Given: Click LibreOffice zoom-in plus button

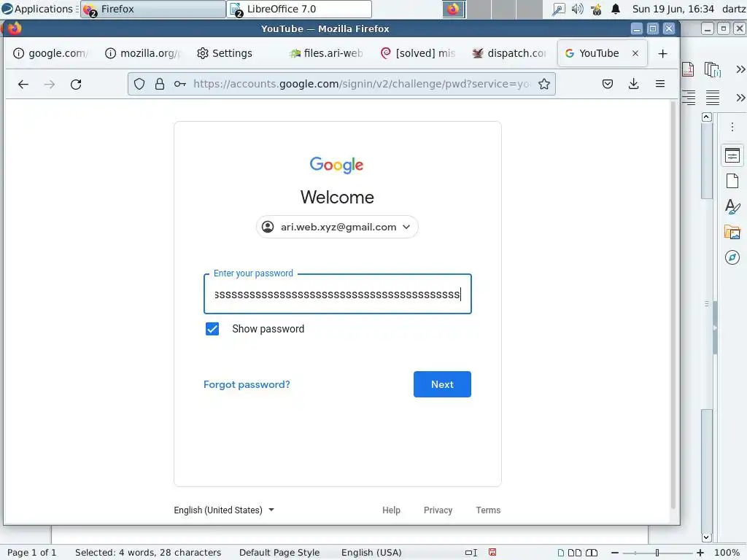Looking at the screenshot, I should click(700, 553).
